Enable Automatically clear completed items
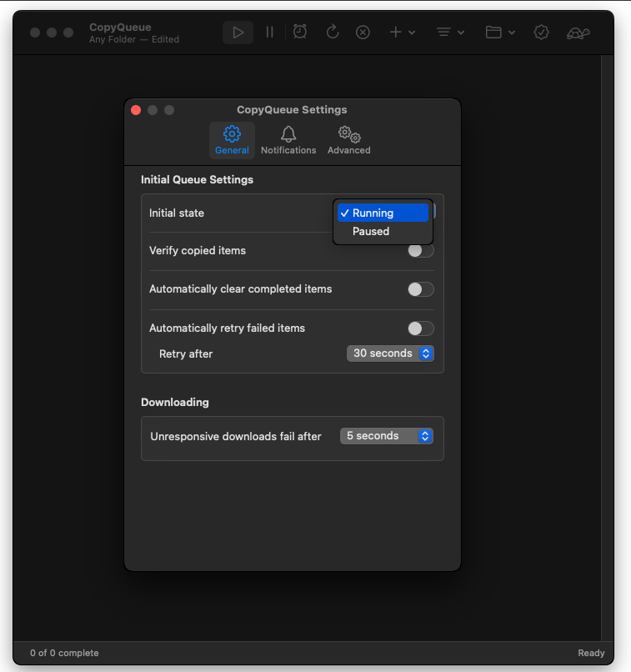The image size is (631, 672). coord(420,289)
